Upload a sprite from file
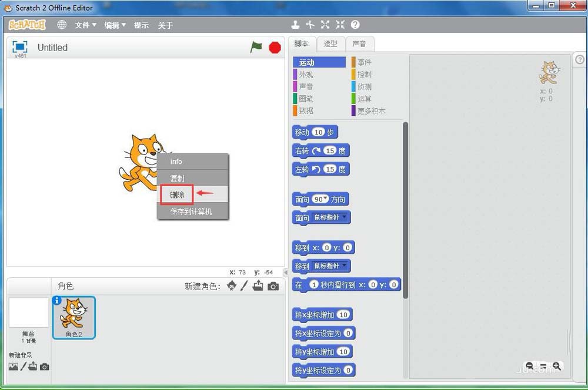 pyautogui.click(x=256, y=286)
